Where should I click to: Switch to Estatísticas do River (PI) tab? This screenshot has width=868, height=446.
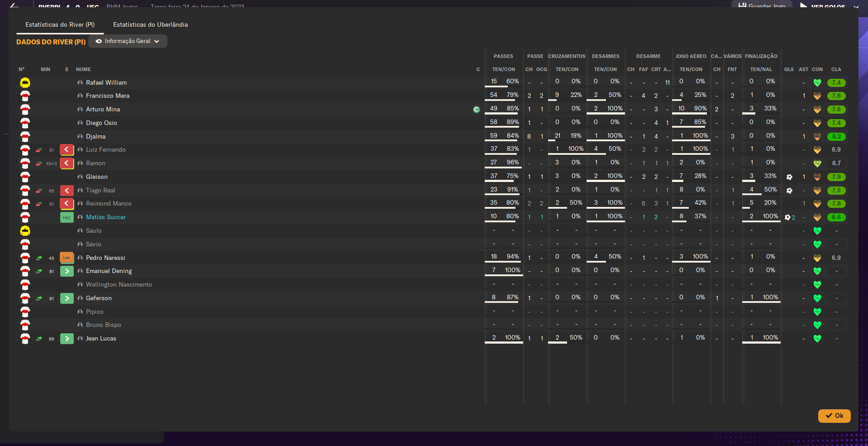pos(60,24)
